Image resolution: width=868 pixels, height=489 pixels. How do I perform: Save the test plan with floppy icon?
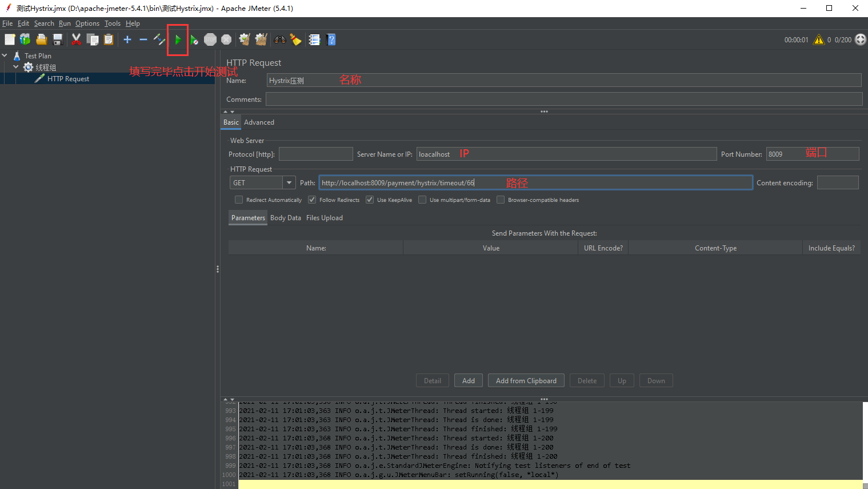point(58,39)
